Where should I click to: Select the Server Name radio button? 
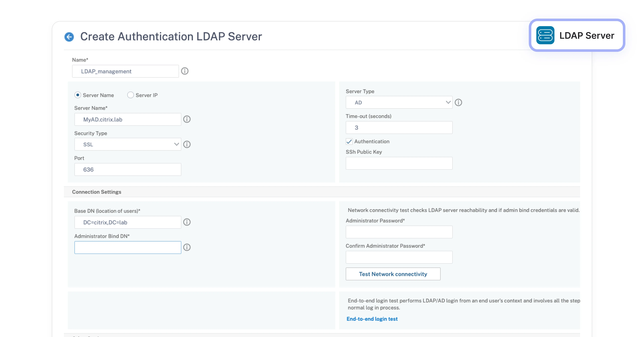click(x=78, y=95)
